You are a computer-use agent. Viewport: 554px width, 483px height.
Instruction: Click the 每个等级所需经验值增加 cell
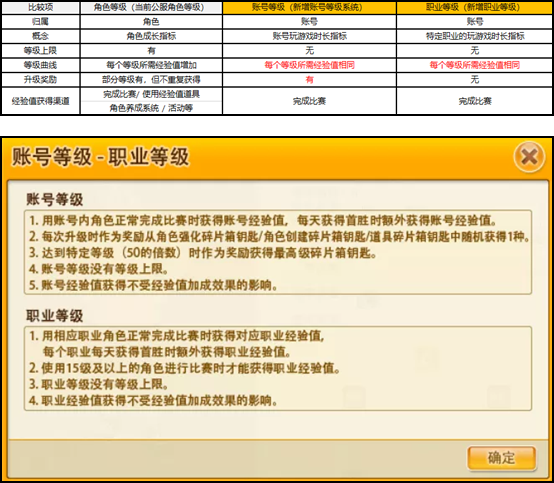coord(151,65)
